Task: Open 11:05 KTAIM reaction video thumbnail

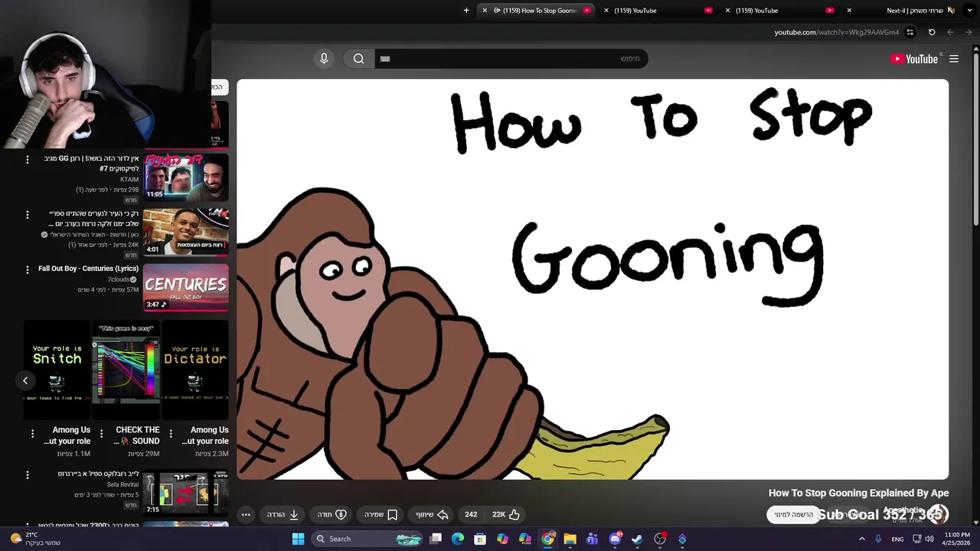Action: [186, 178]
